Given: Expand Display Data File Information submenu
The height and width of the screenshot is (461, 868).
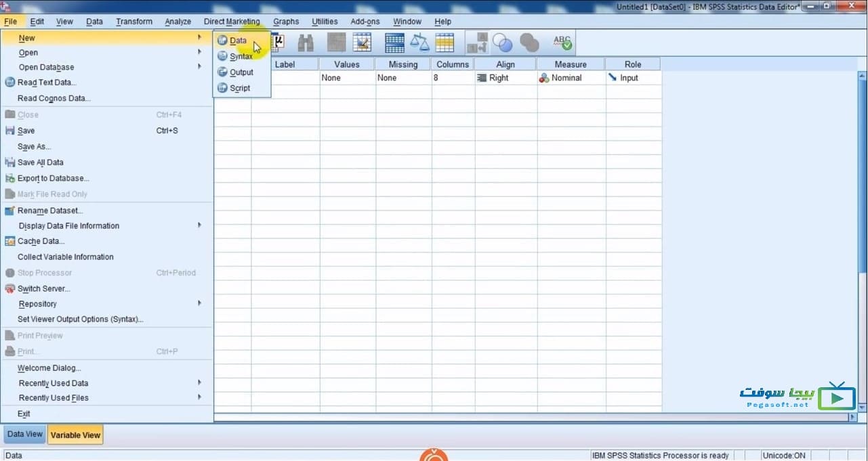Looking at the screenshot, I should [x=106, y=225].
